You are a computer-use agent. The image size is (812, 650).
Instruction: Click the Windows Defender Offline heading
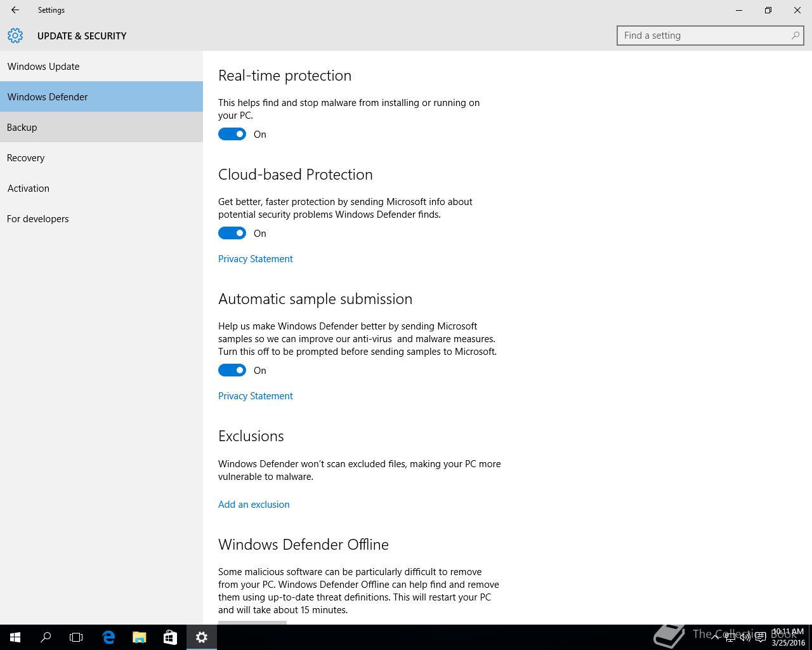303,545
